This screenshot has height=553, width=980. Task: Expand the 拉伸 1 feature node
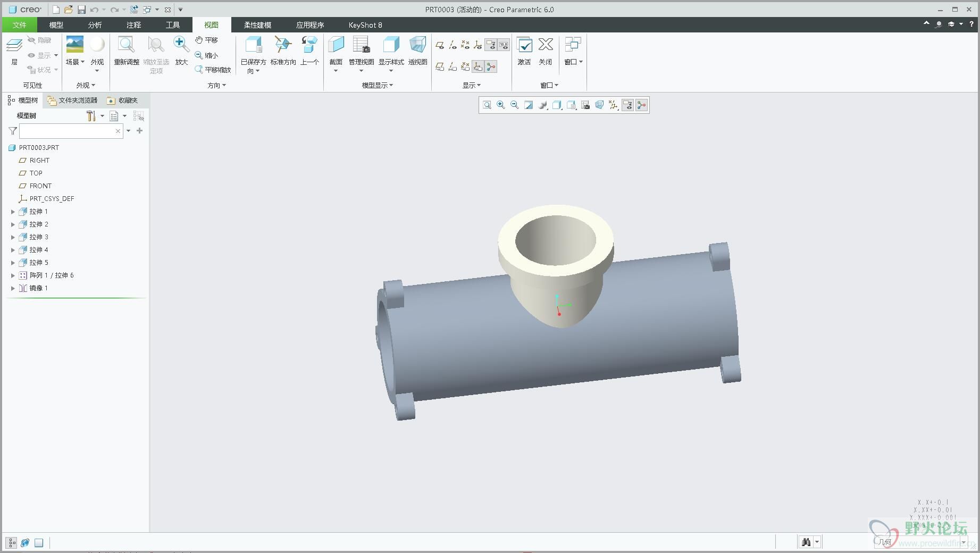pos(13,212)
